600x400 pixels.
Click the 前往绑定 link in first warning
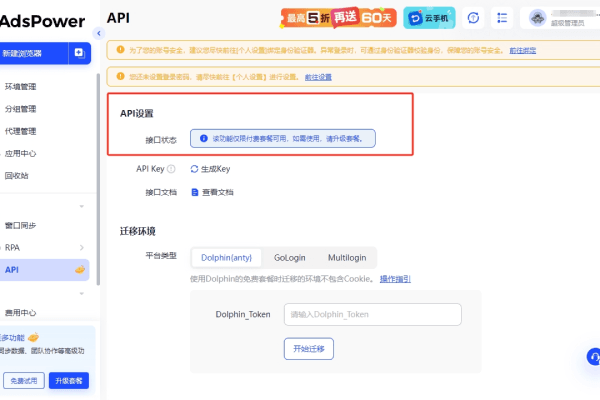[x=522, y=50]
